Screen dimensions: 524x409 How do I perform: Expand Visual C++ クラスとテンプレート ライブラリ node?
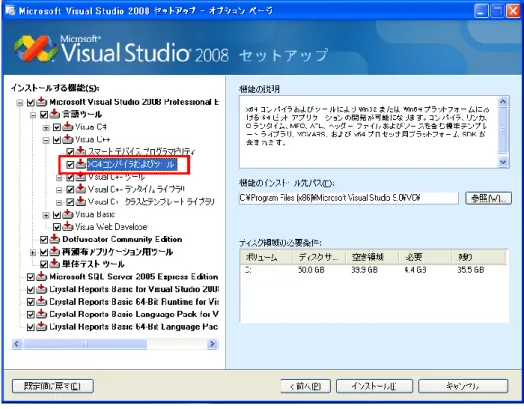pyautogui.click(x=59, y=202)
